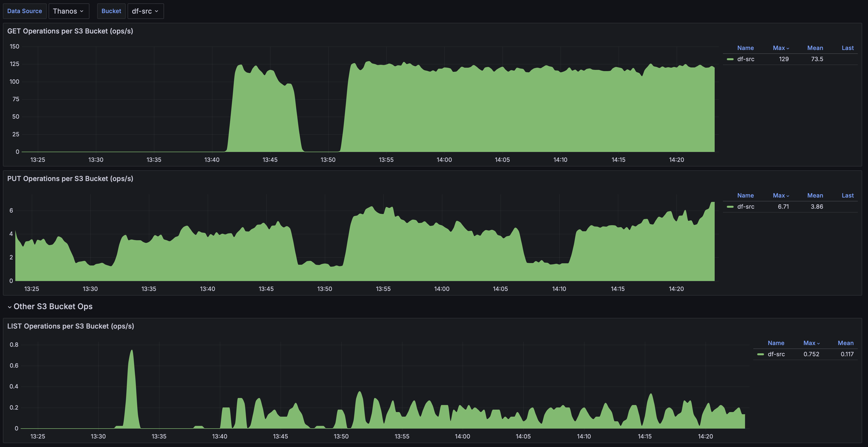Click df-src color swatch in GET legend
Viewport: 868px width, 447px height.
click(730, 59)
